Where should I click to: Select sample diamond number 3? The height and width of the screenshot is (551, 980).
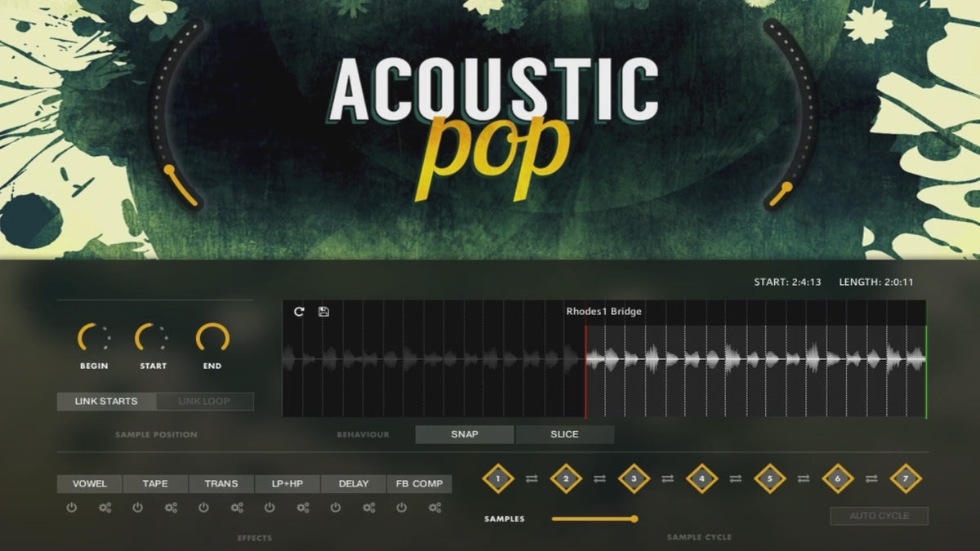pyautogui.click(x=634, y=479)
